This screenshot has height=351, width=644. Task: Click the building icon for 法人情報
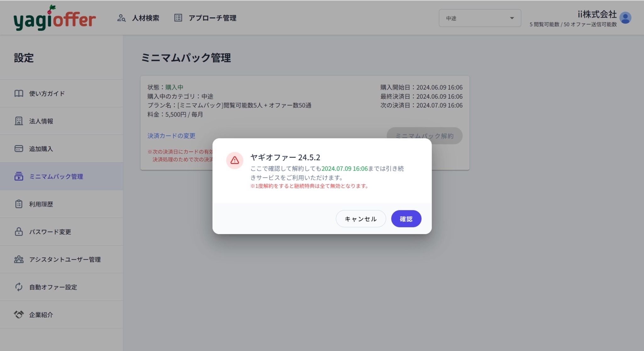[19, 121]
